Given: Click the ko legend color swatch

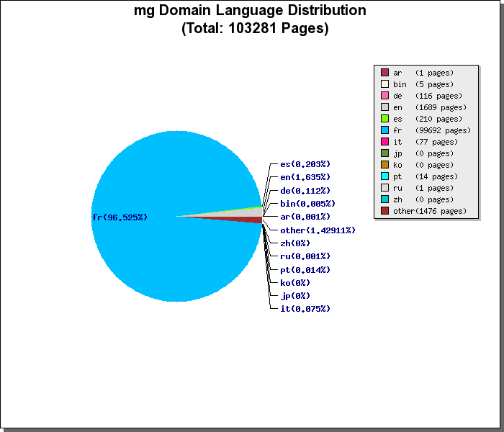Looking at the screenshot, I should click(384, 165).
